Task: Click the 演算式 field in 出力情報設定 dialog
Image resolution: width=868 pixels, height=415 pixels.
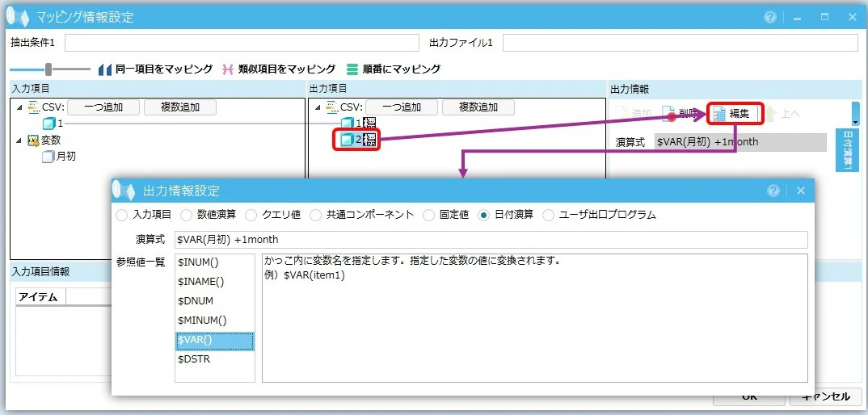Action: coord(491,240)
